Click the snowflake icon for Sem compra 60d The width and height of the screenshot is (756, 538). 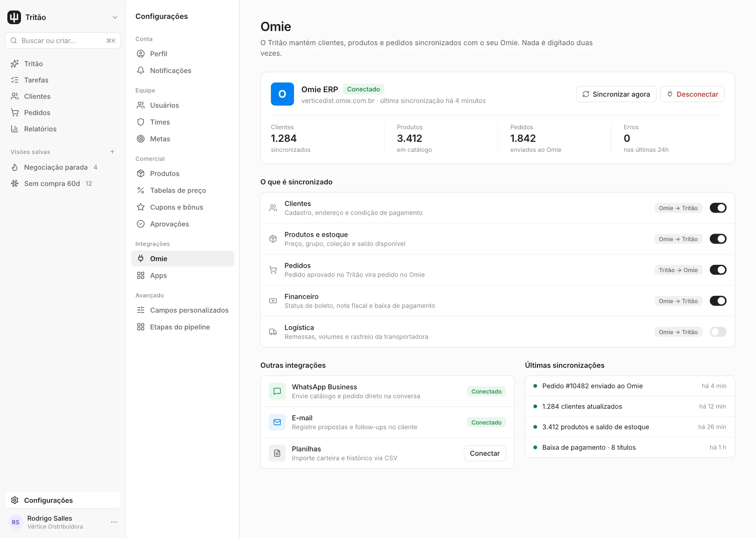(15, 184)
